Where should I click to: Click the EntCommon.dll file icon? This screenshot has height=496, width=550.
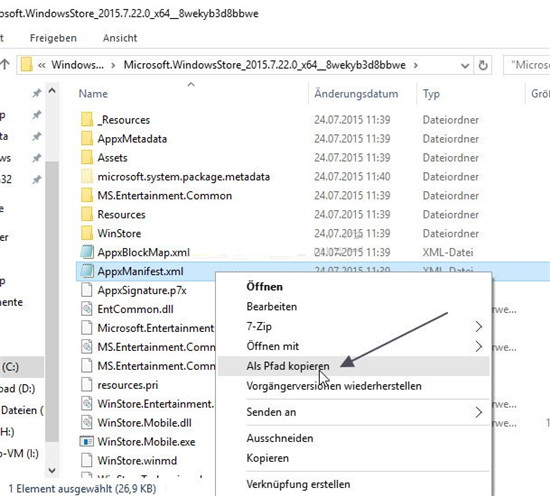[x=87, y=309]
